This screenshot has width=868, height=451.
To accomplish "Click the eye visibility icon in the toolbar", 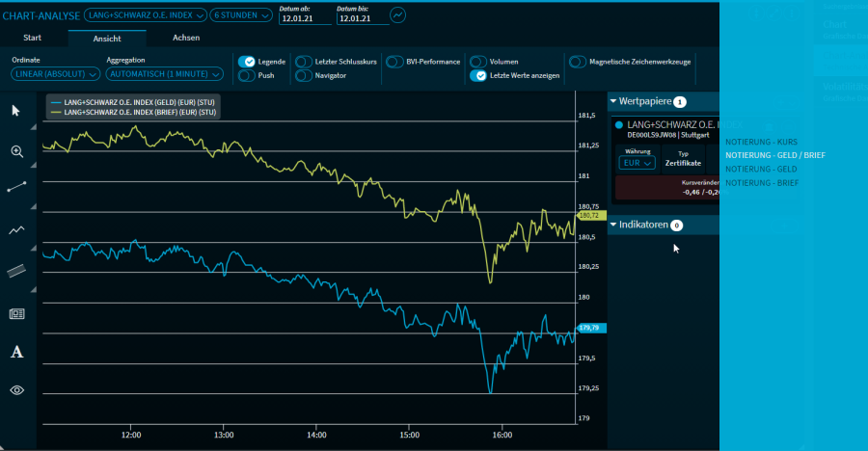I will 16,390.
